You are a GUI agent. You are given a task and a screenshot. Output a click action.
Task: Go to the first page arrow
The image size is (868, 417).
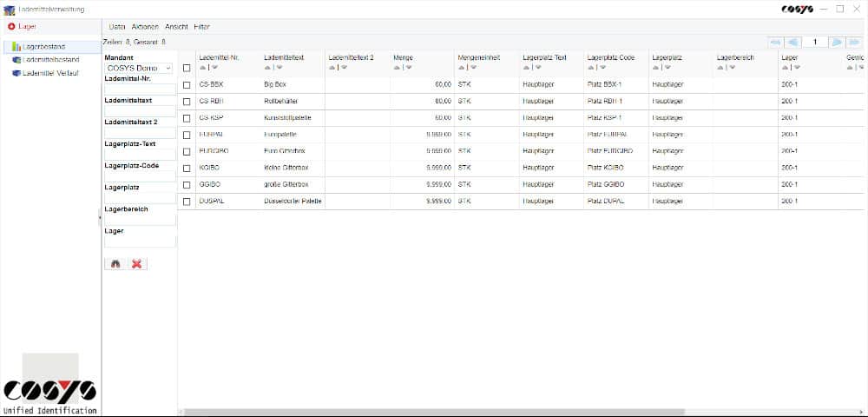(x=775, y=42)
